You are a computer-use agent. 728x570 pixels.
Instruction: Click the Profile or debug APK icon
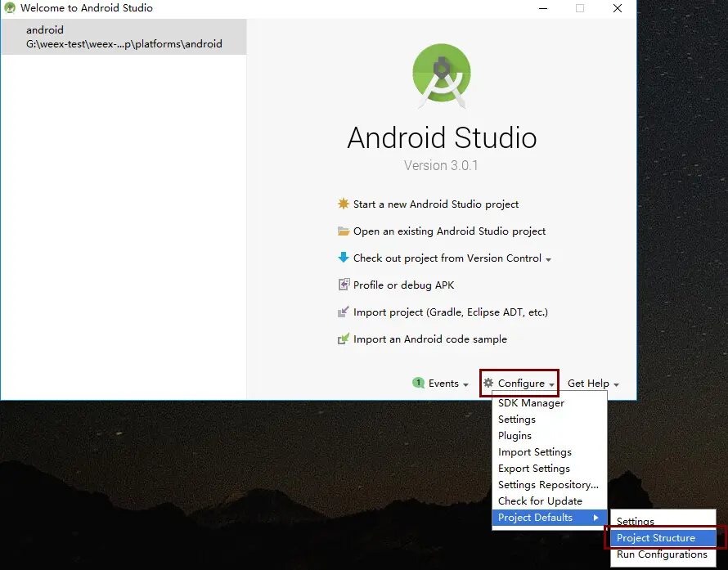pyautogui.click(x=344, y=284)
